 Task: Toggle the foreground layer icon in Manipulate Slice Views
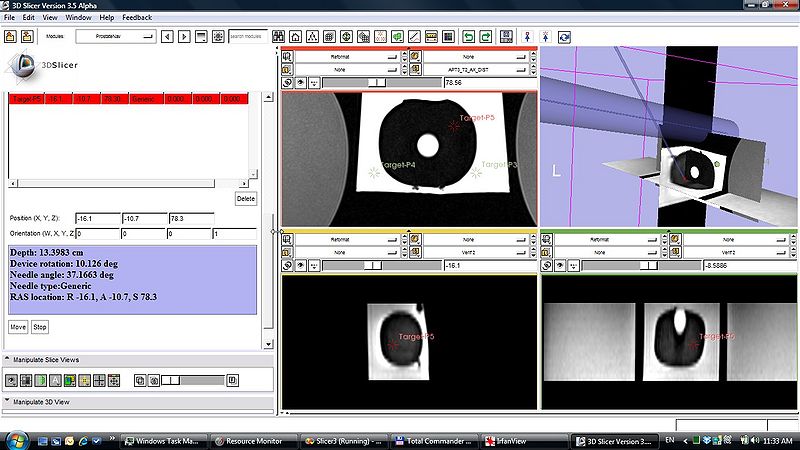point(140,380)
